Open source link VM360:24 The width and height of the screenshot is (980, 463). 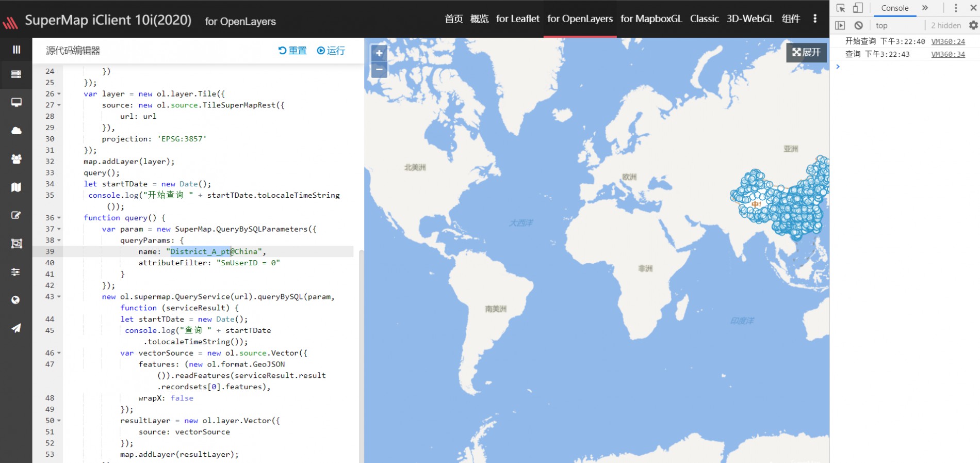coord(948,41)
